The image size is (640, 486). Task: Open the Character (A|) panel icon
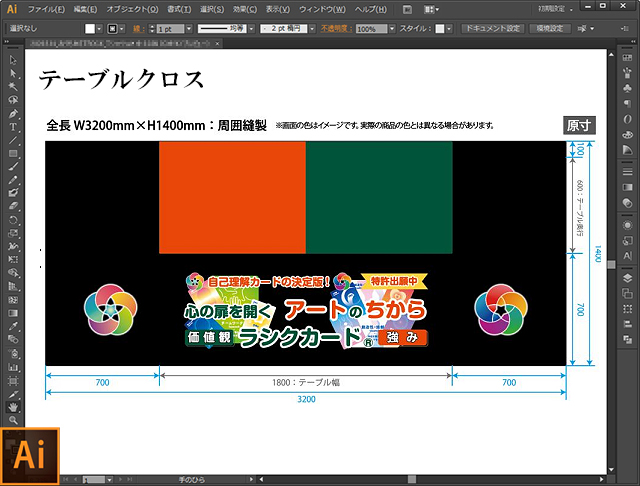point(627,256)
